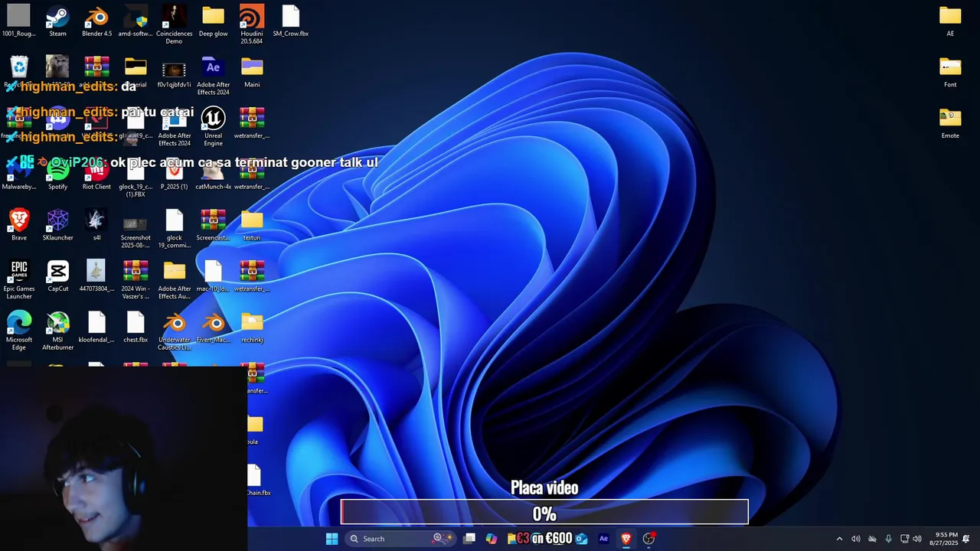
Task: Switch to OBS Studio in the taskbar
Action: click(x=648, y=539)
